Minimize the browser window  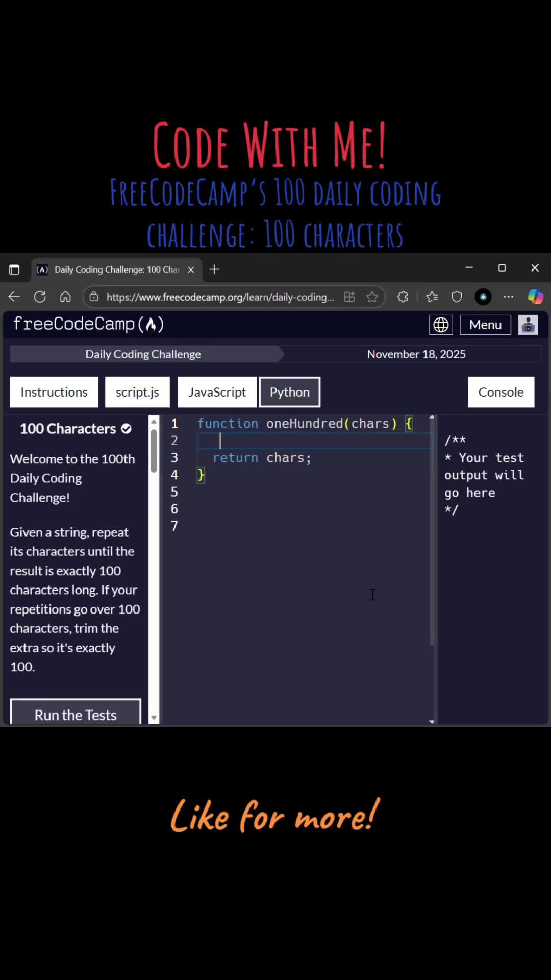click(x=469, y=267)
